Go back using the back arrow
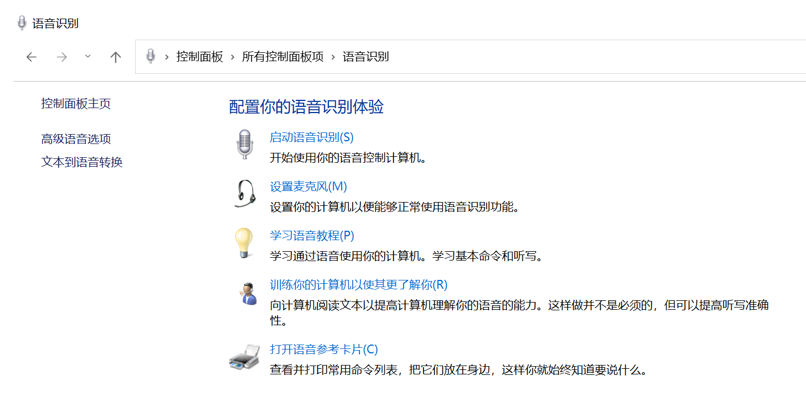 (x=32, y=57)
